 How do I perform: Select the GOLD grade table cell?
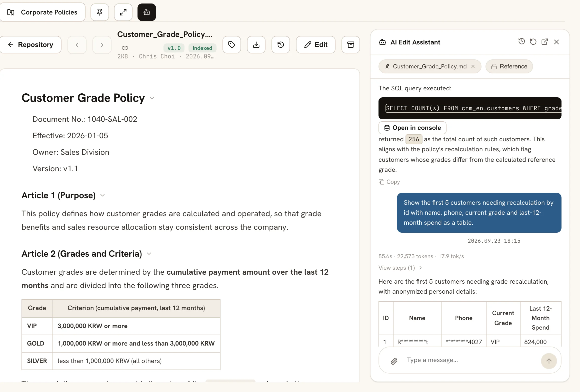pyautogui.click(x=37, y=344)
